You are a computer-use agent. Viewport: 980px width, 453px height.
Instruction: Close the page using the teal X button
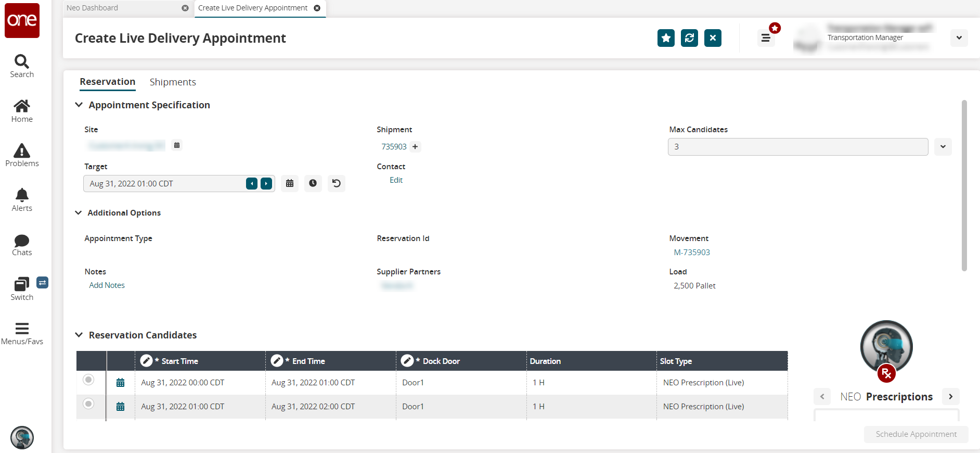713,38
